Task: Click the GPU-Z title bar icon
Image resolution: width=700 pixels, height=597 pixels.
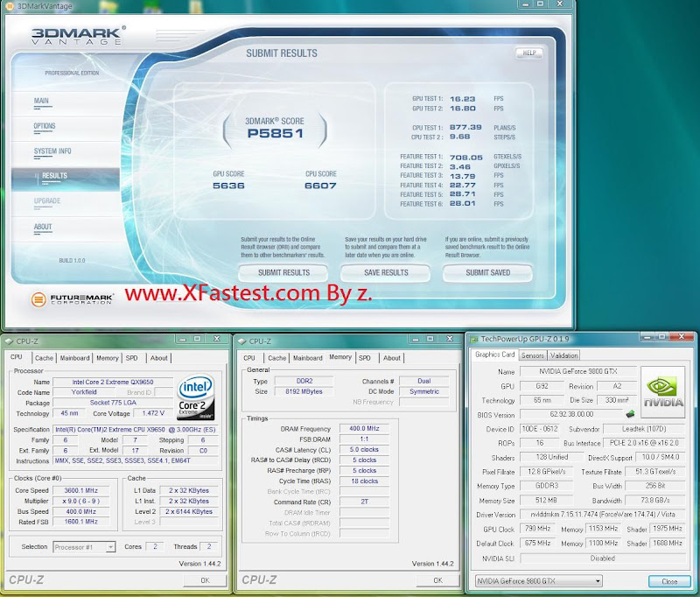Action: coord(473,340)
